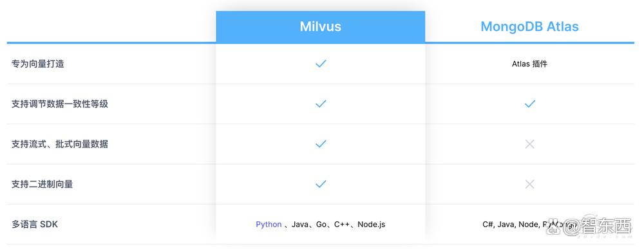The width and height of the screenshot is (644, 249).
Task: Click MongoDB cross for 支持二进制向量
Action: click(x=530, y=184)
